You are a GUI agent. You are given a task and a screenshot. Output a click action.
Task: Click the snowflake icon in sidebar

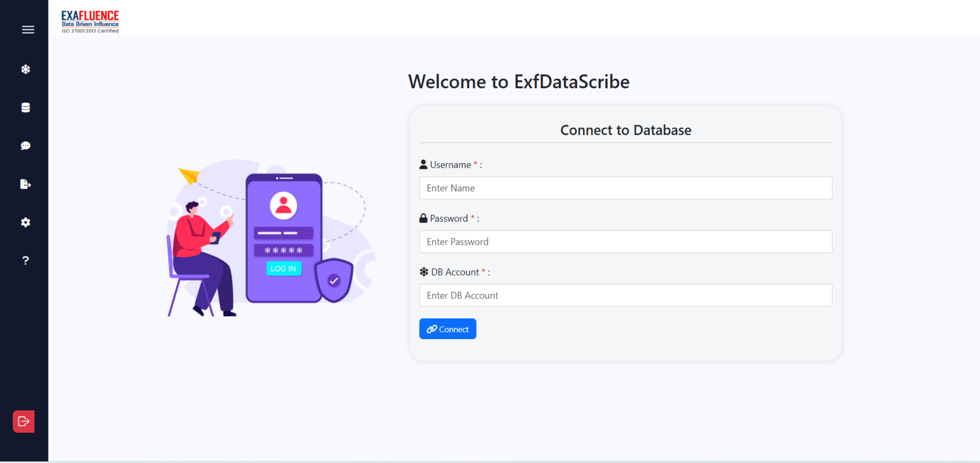tap(26, 69)
